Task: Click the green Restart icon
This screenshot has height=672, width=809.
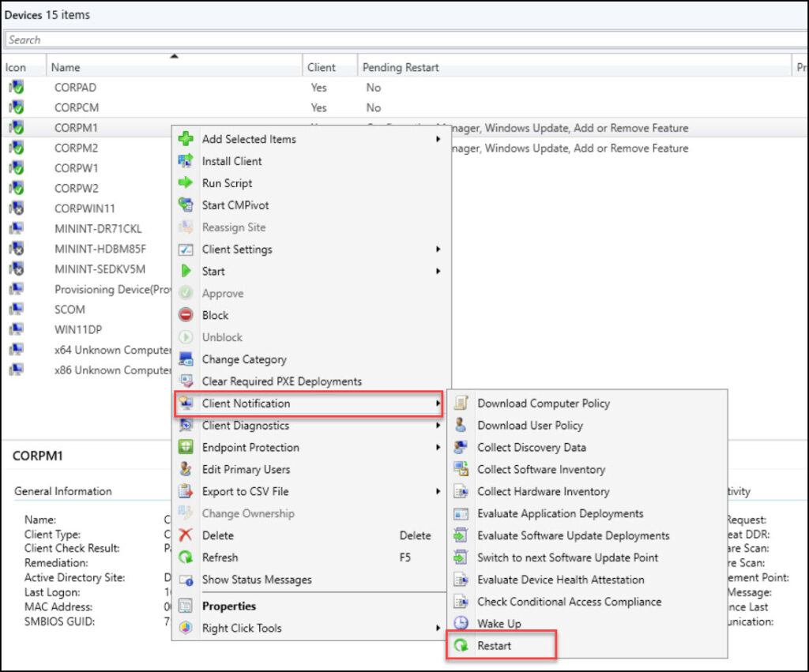Action: tap(461, 645)
